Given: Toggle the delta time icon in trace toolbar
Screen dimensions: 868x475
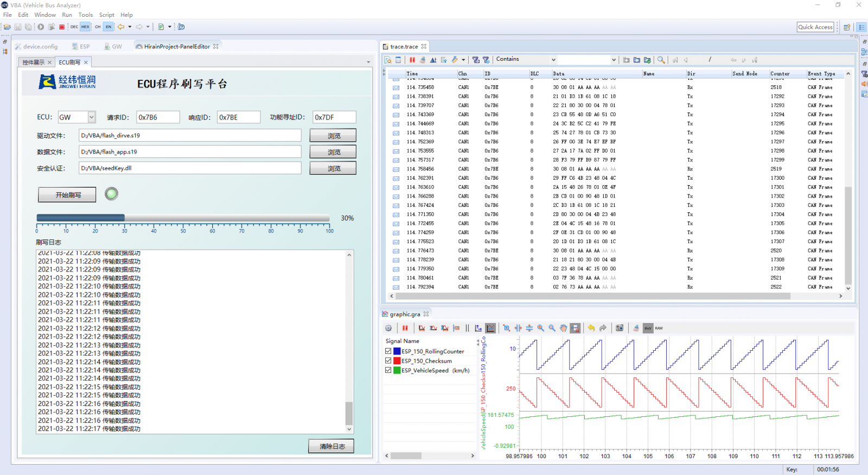Looking at the screenshot, I should [x=433, y=60].
